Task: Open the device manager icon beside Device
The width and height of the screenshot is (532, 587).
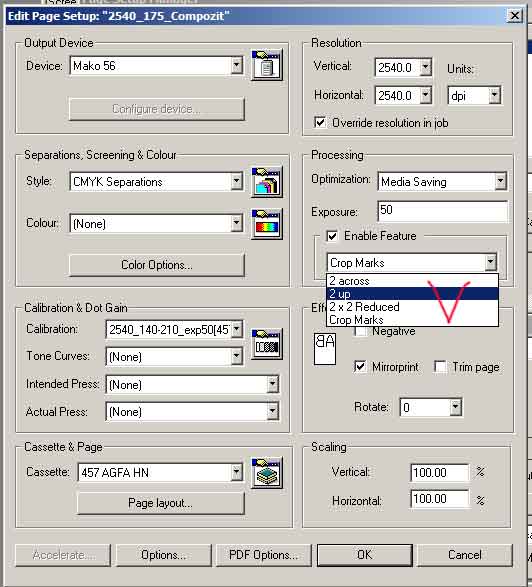Action: click(x=267, y=65)
